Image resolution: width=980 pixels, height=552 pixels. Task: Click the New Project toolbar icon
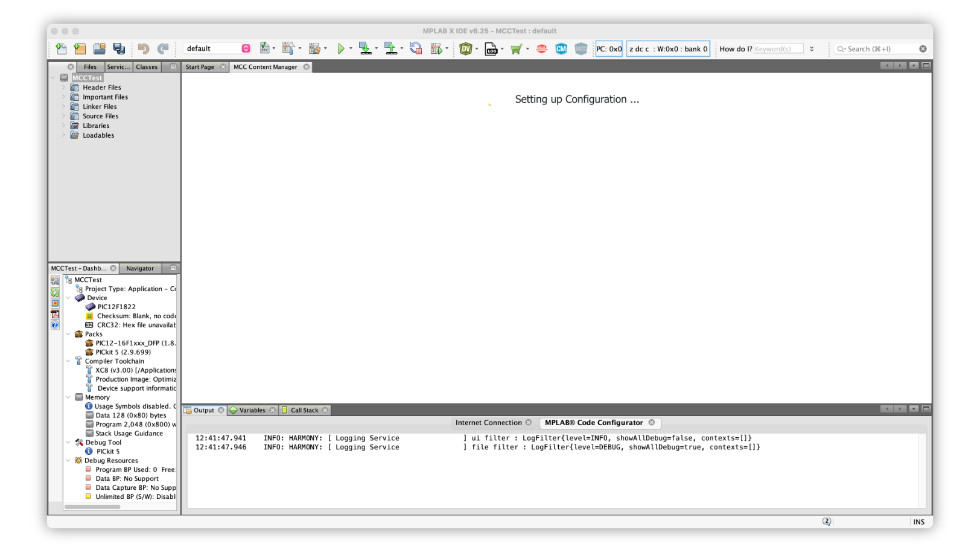click(80, 49)
